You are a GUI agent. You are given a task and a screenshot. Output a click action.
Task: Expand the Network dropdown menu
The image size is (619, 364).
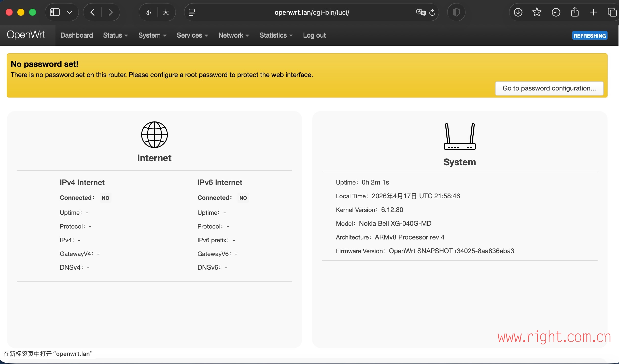(234, 35)
